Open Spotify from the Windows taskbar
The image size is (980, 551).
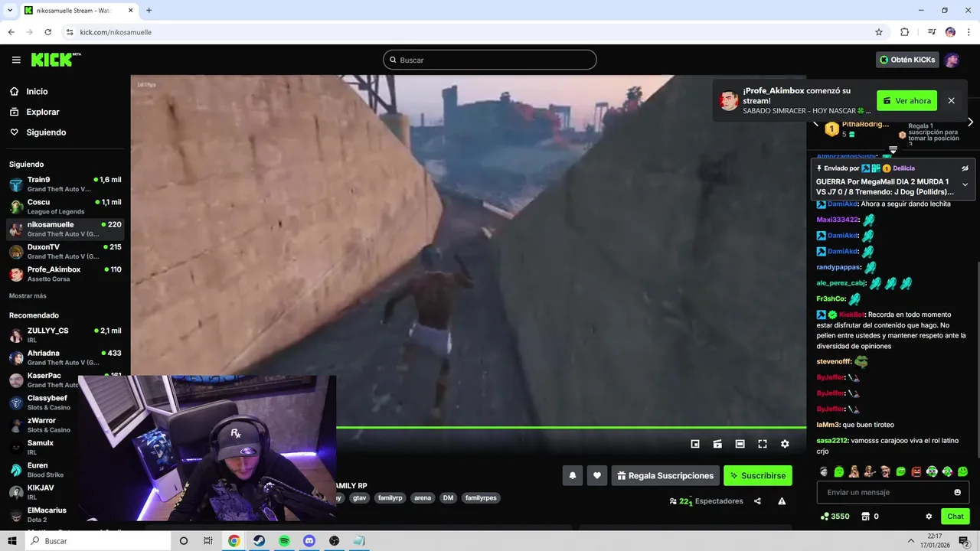(x=284, y=541)
